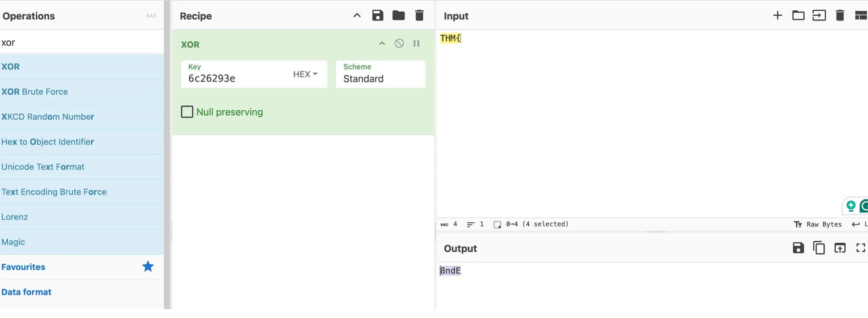Image resolution: width=868 pixels, height=318 pixels.
Task: Clear the recipe with trash icon
Action: click(x=419, y=16)
